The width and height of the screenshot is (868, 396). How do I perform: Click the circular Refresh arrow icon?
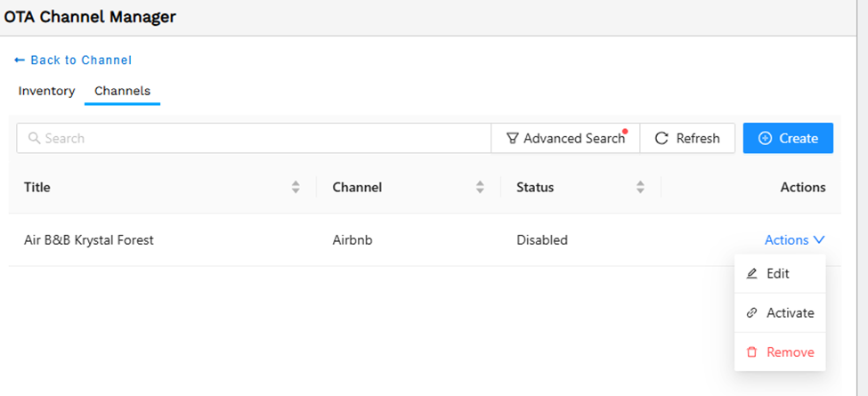(x=661, y=138)
